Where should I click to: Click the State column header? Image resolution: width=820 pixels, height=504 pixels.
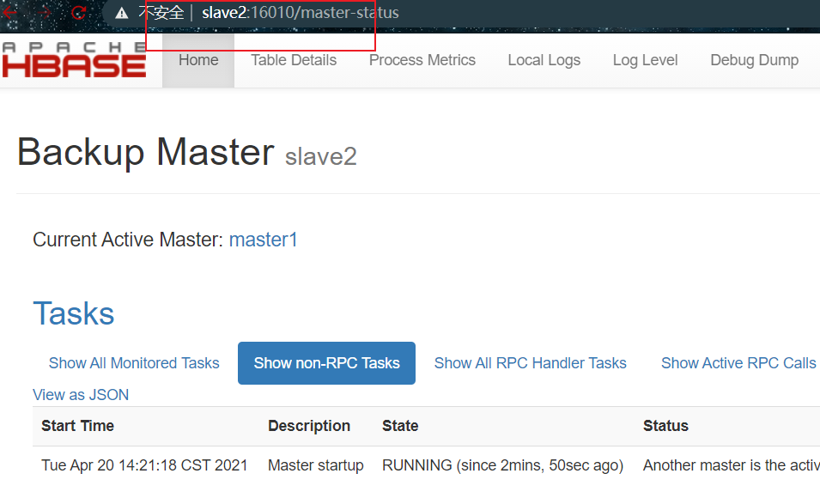click(x=400, y=426)
